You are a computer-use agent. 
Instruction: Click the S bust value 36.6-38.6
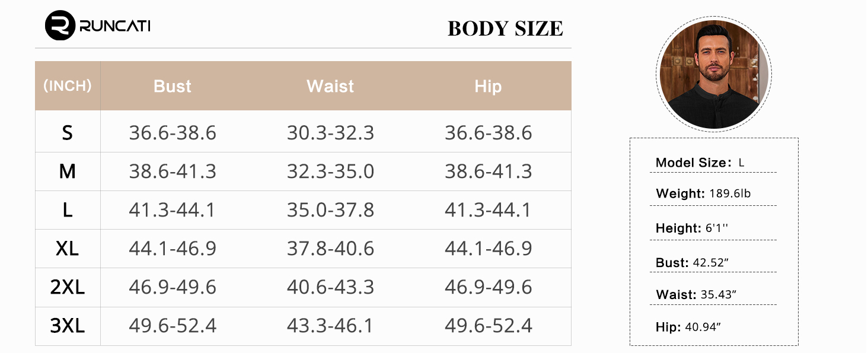[173, 133]
